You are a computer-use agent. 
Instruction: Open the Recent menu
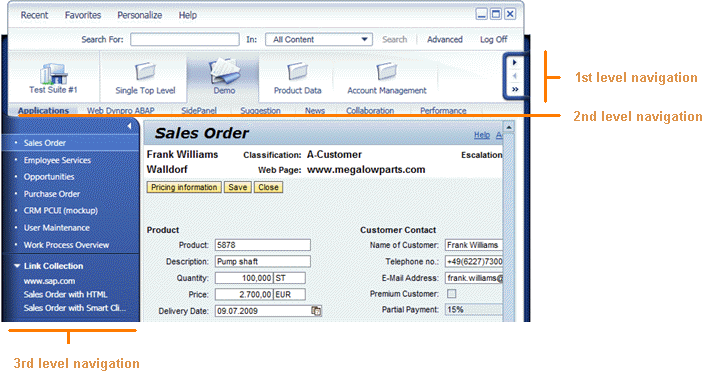[x=34, y=15]
